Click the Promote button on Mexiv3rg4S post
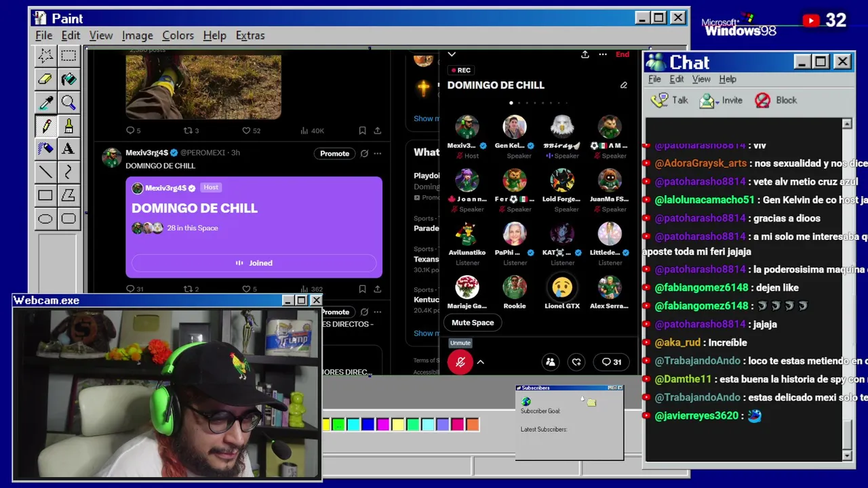This screenshot has width=868, height=488. point(334,153)
